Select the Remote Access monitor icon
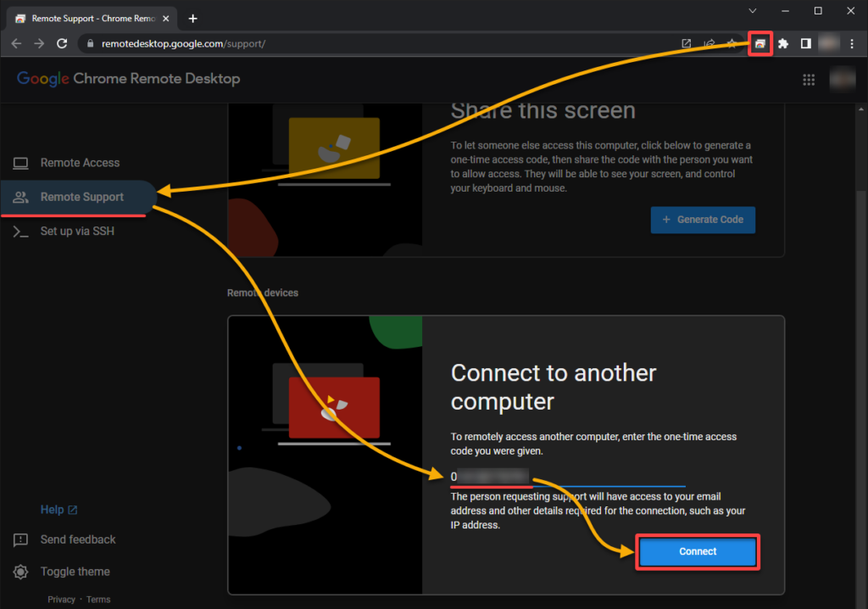The image size is (868, 609). point(20,163)
